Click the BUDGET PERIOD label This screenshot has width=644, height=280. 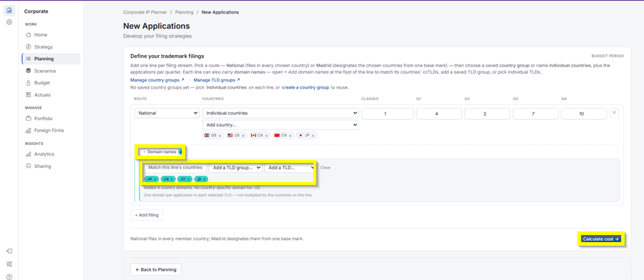(x=608, y=56)
